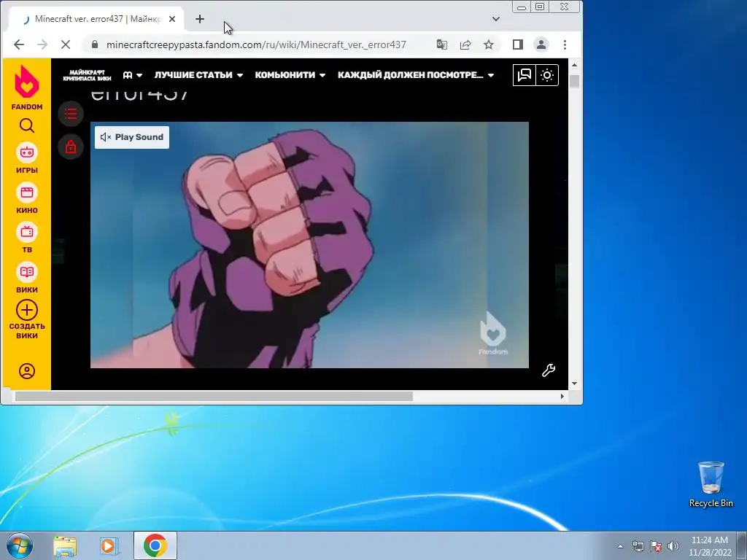Toggle the Chrome side panel icon
The width and height of the screenshot is (747, 560).
pos(518,44)
